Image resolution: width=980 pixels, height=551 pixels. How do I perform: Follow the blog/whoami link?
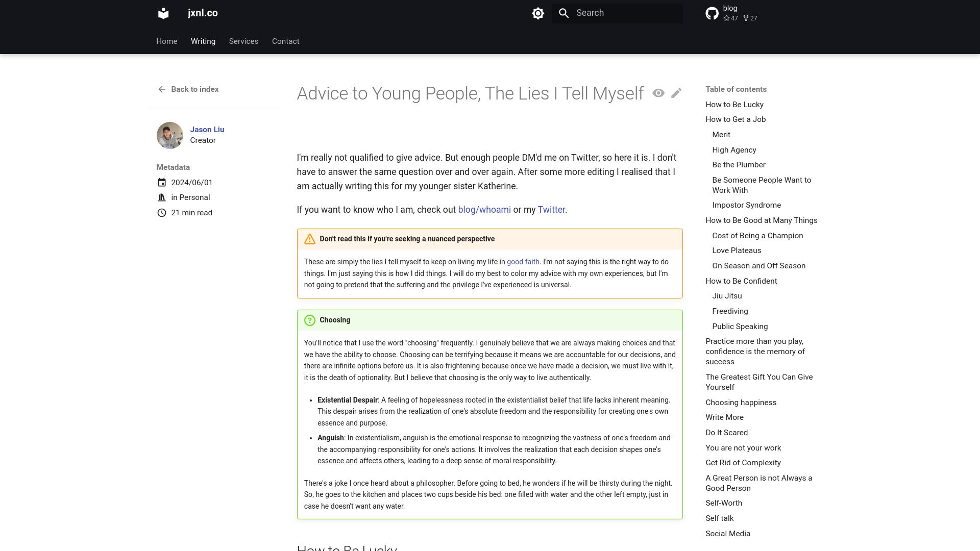click(x=484, y=210)
